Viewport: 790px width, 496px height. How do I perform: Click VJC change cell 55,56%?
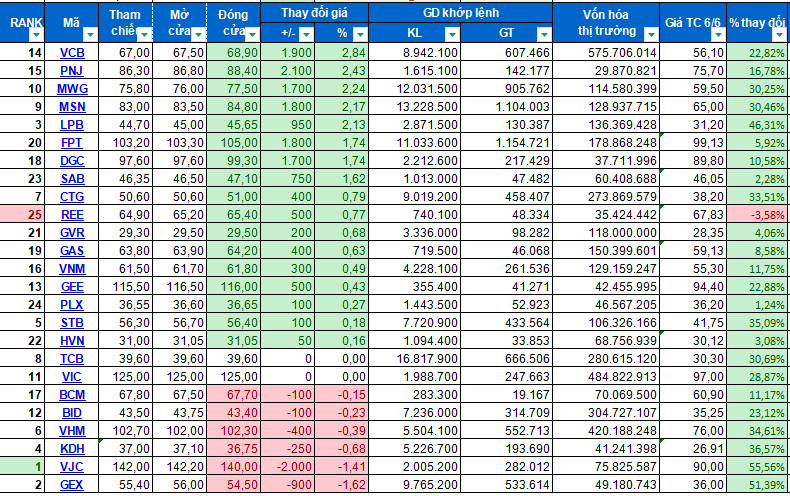(x=756, y=467)
